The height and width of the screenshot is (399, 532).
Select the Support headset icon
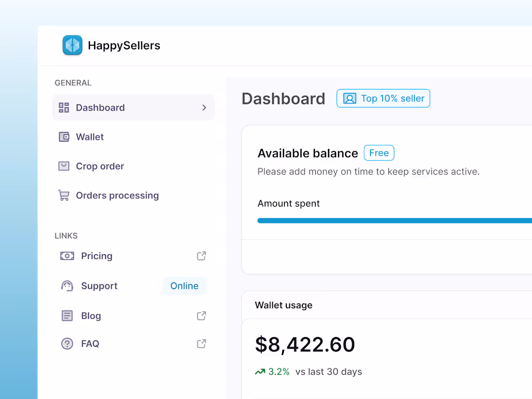[x=67, y=286]
